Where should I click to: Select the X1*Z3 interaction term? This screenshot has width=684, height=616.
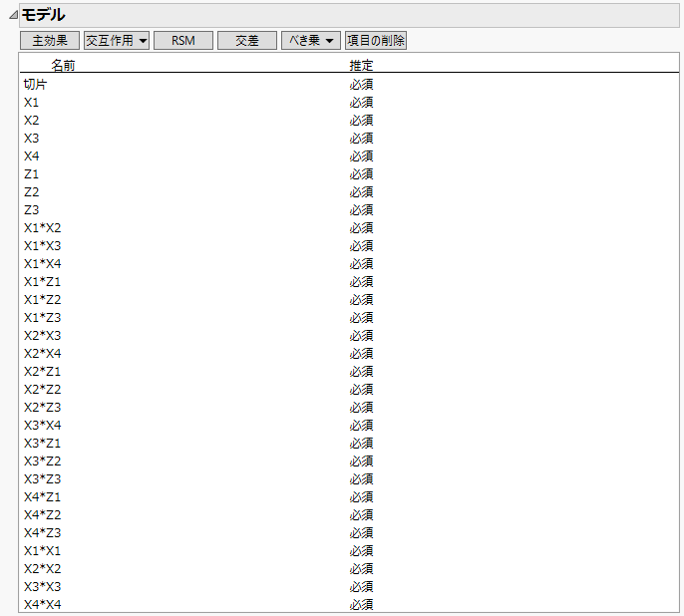click(42, 317)
